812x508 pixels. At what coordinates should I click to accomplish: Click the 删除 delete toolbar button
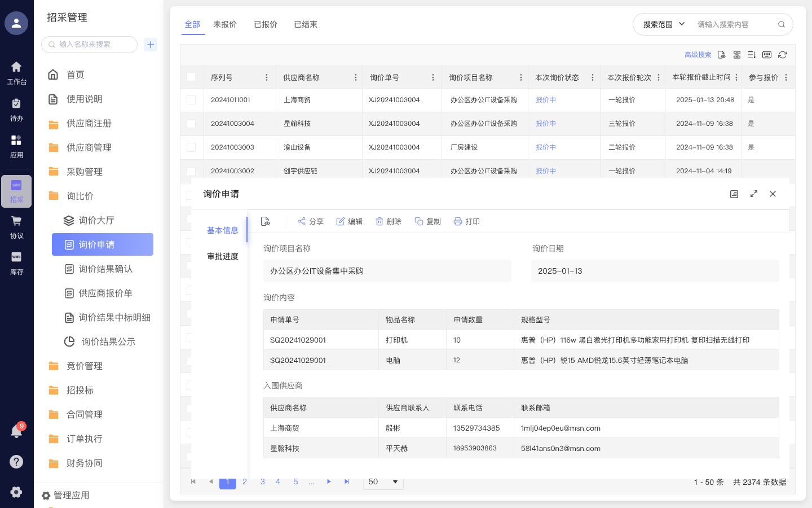pyautogui.click(x=389, y=221)
